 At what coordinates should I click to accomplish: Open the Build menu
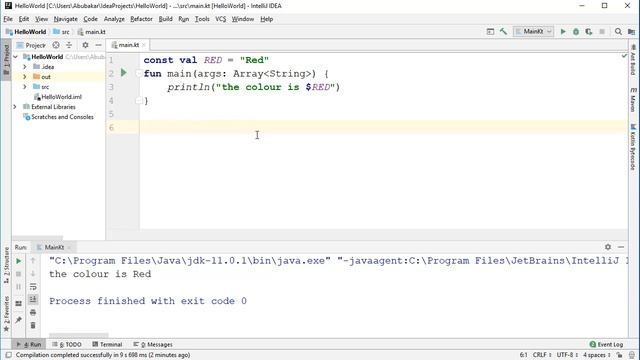coord(165,19)
